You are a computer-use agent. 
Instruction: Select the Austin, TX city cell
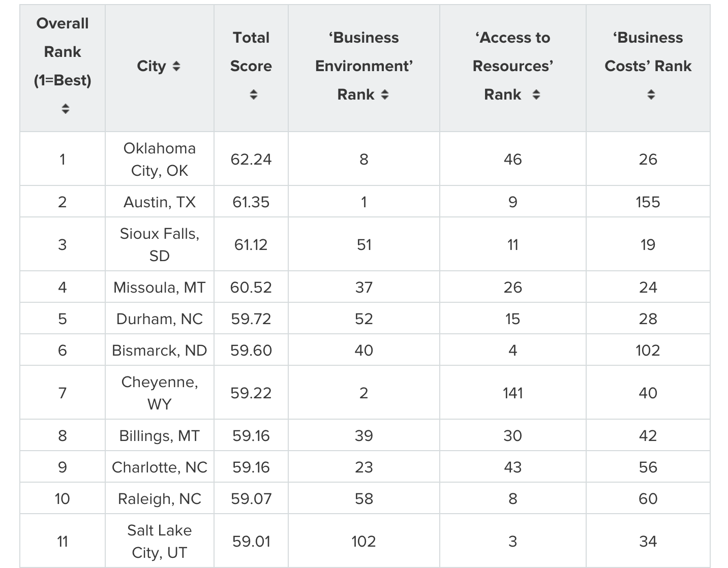[x=160, y=202]
